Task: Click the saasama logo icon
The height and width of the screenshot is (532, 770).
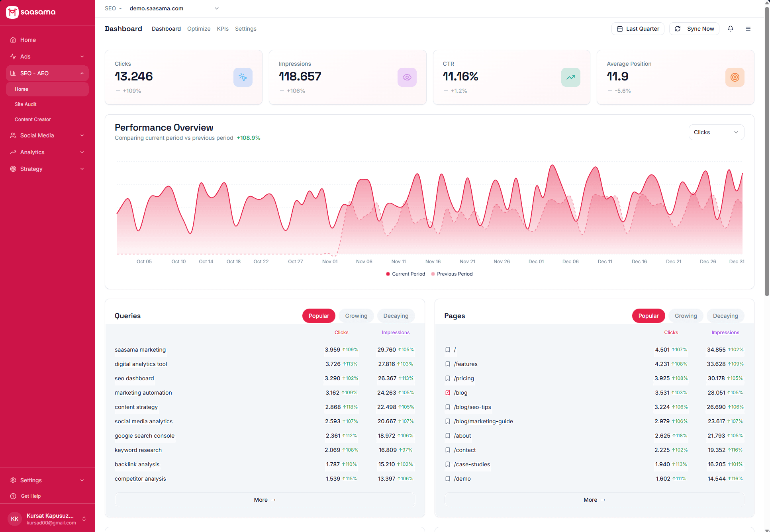Action: (x=12, y=12)
